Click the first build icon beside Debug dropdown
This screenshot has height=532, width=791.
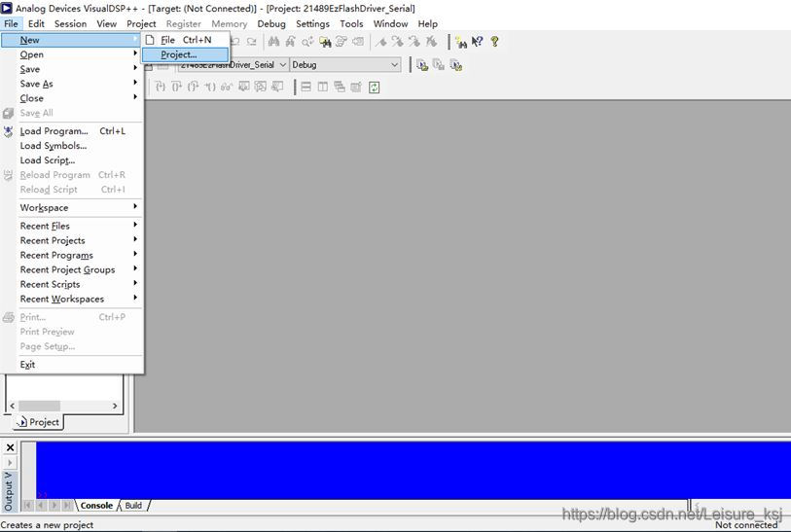(x=422, y=64)
